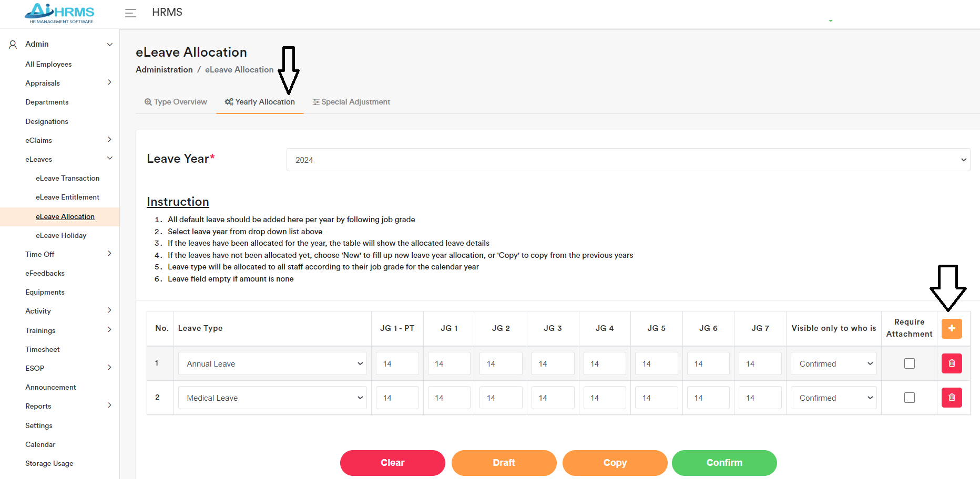The height and width of the screenshot is (479, 980).
Task: Enable Require Attachment for Medical Leave
Action: [x=909, y=398]
